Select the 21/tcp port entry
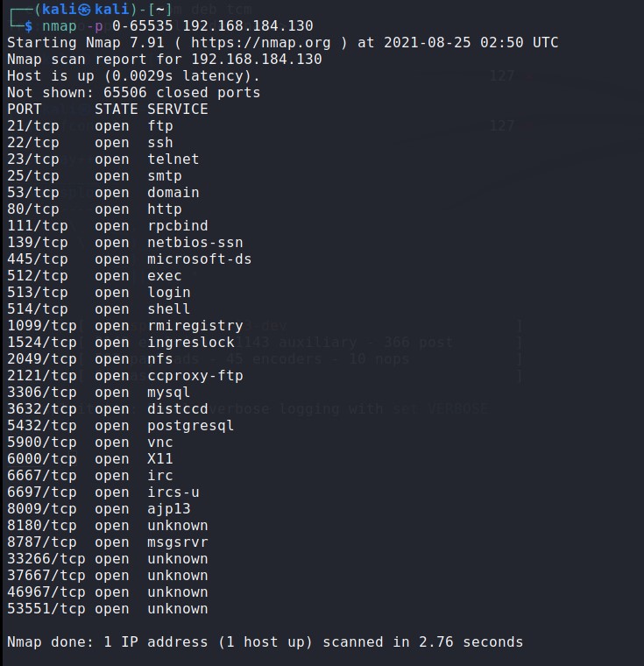Viewport: 644px width, 666px height. pyautogui.click(x=33, y=126)
